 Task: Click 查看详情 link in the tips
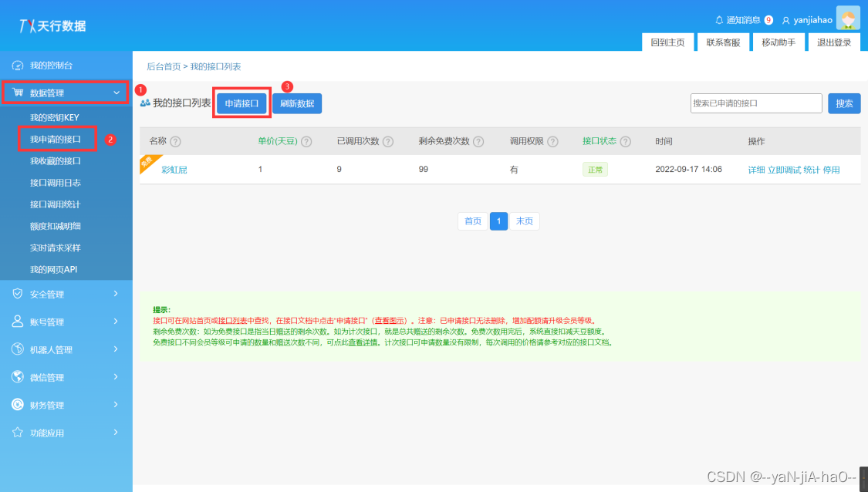[363, 342]
